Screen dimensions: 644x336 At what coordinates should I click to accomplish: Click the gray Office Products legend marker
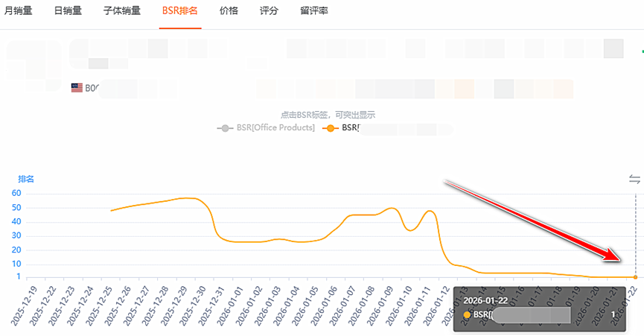[224, 128]
